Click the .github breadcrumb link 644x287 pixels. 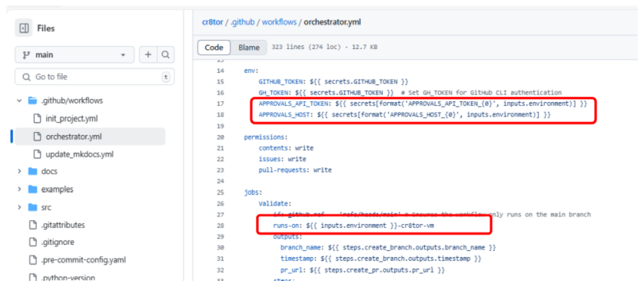click(x=242, y=22)
